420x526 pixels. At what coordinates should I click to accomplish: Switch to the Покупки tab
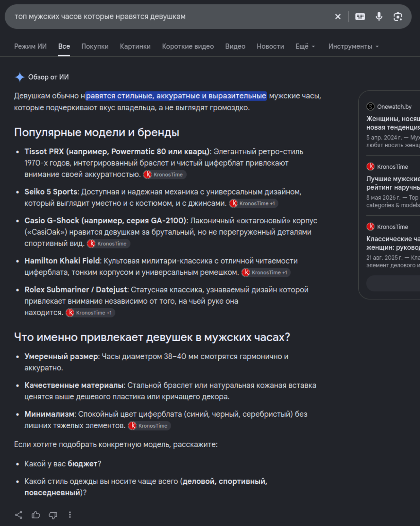click(x=95, y=46)
